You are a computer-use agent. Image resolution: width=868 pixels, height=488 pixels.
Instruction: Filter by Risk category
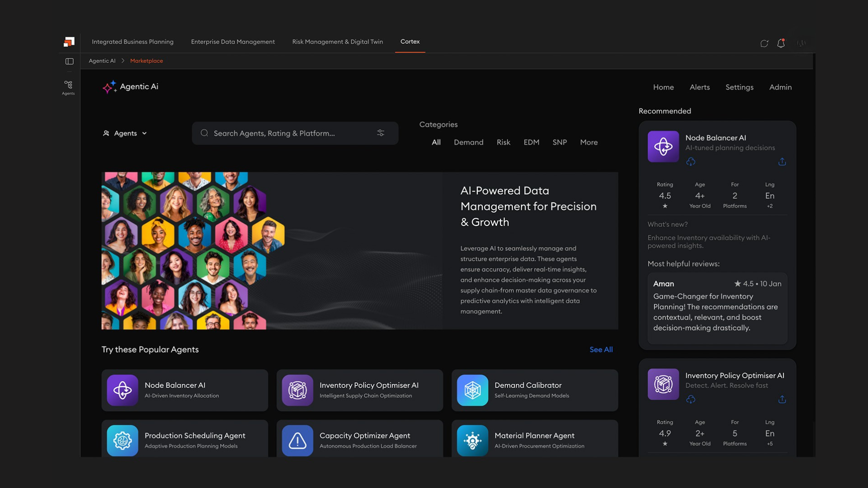[503, 142]
